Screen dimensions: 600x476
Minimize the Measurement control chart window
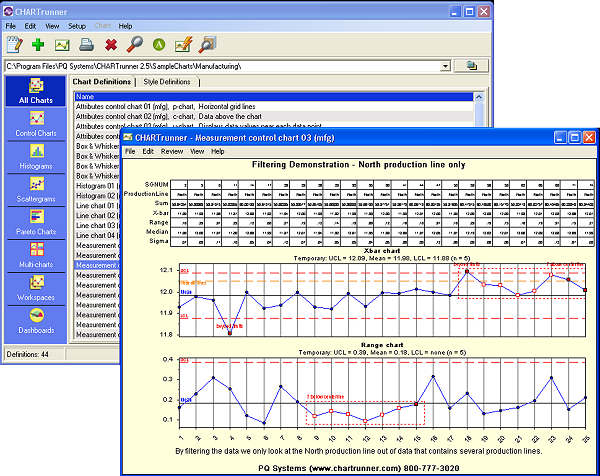pos(560,137)
